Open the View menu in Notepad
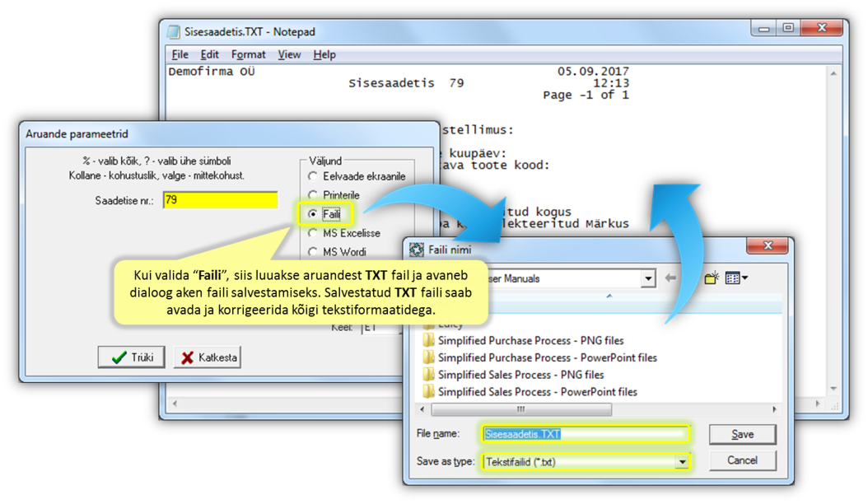The image size is (868, 504). [289, 54]
